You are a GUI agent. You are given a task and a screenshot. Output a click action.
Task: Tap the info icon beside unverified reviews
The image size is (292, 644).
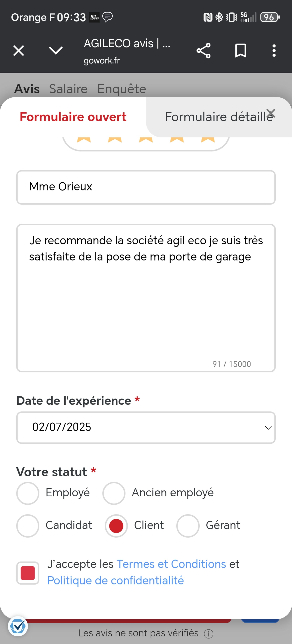[x=208, y=634]
